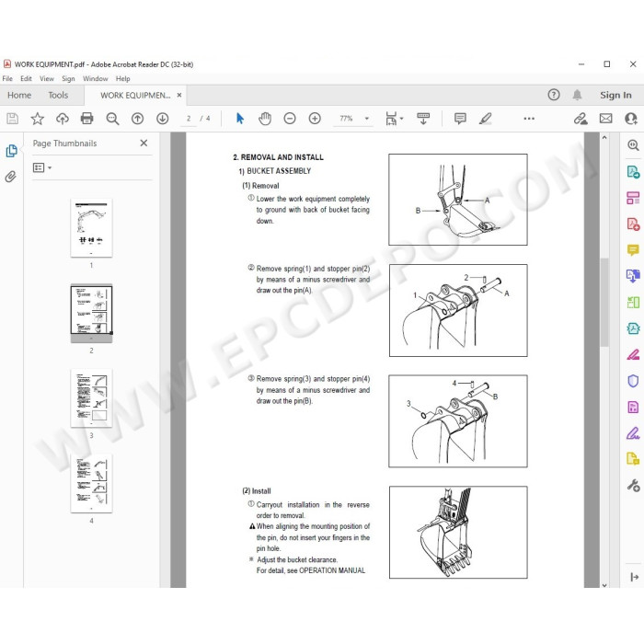
Task: Click the '2. REMOVAL AND INSTALL' heading
Action: click(278, 157)
